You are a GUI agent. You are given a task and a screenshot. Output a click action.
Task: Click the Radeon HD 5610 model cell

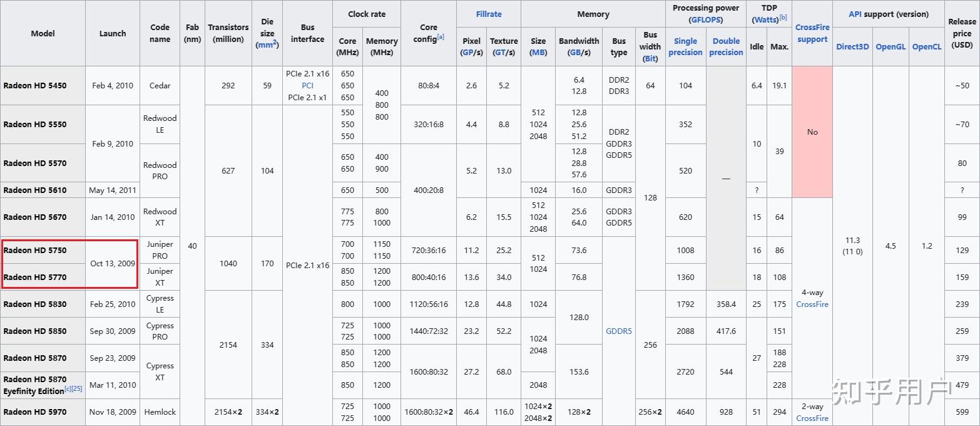[43, 190]
